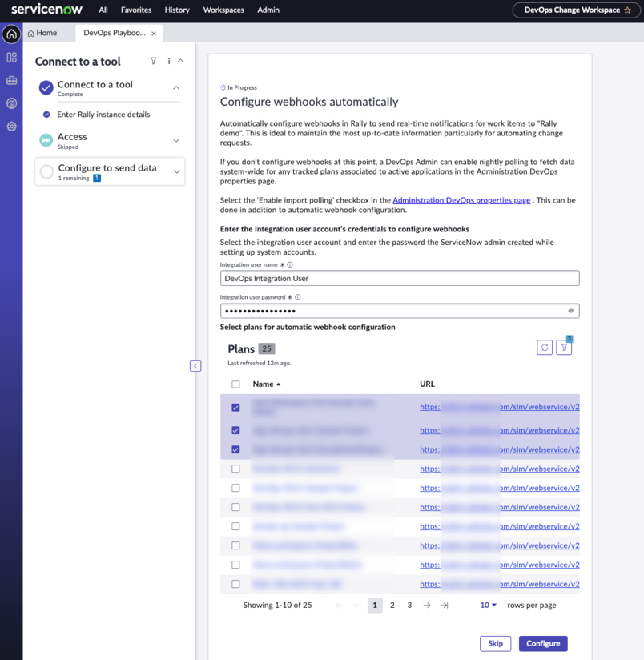Open Administration DevOps properties page link
The width and height of the screenshot is (644, 660).
pos(461,200)
